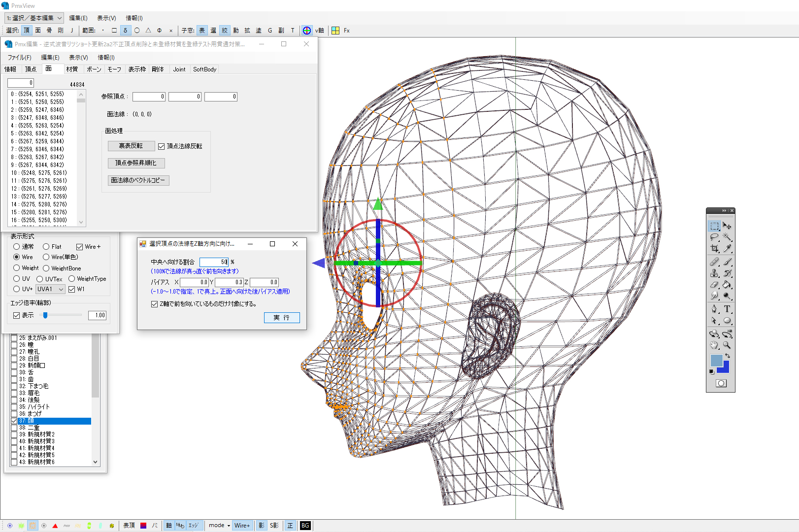
Task: Select the Brush tool
Action: [727, 262]
